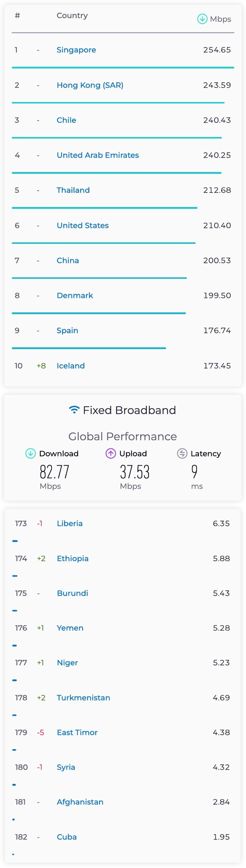
Task: Open the Hong Kong (SAR) link
Action: tap(90, 85)
